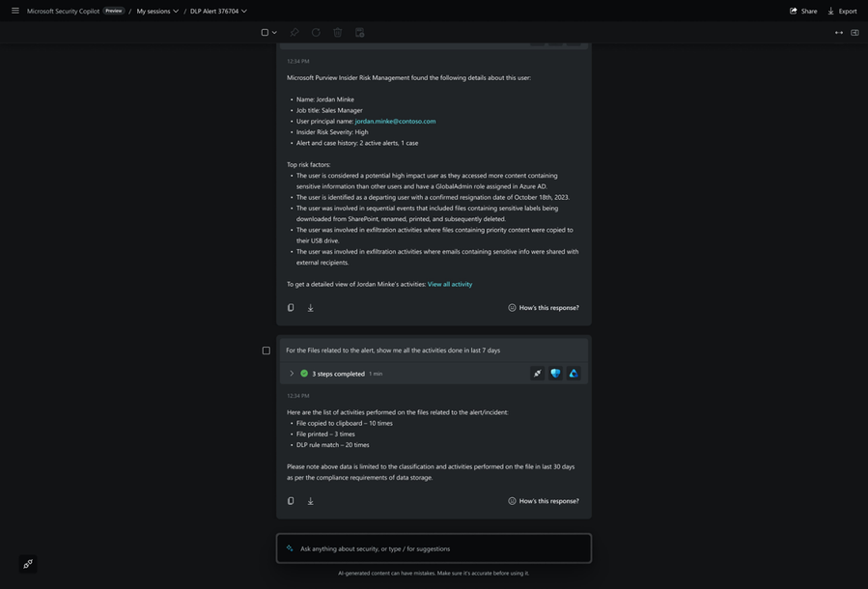Copy the file activities list response
The image size is (868, 589).
coord(291,500)
